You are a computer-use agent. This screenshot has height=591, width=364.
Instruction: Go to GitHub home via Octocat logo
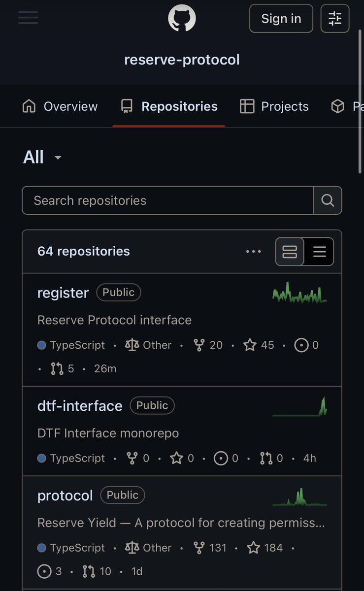pos(182,18)
